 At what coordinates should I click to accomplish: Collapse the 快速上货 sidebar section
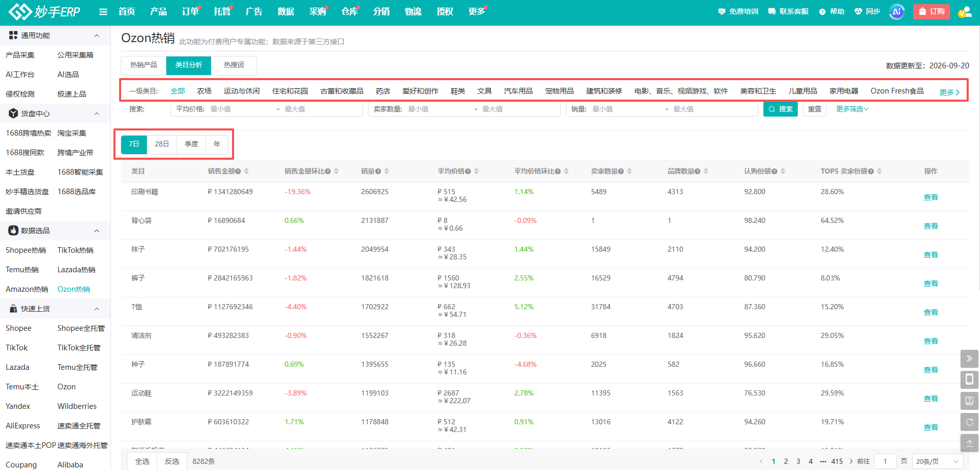pyautogui.click(x=97, y=309)
